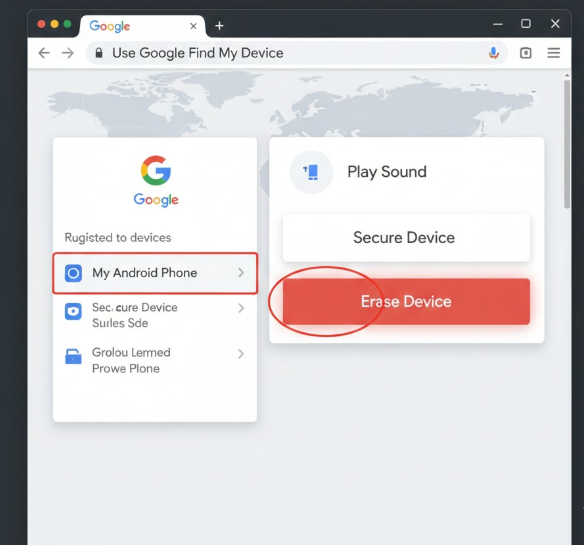Select the Google browser tab
This screenshot has width=584, height=546.
tap(143, 26)
